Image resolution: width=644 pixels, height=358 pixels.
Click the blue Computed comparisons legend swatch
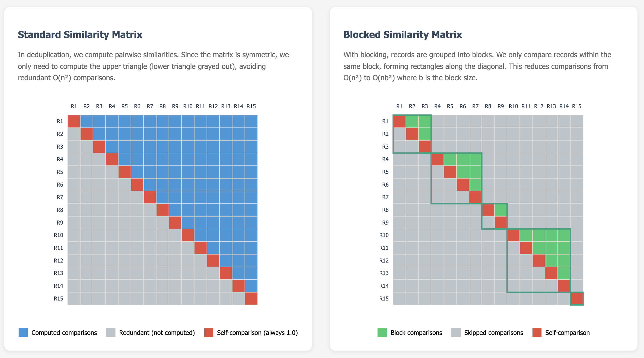(x=23, y=333)
